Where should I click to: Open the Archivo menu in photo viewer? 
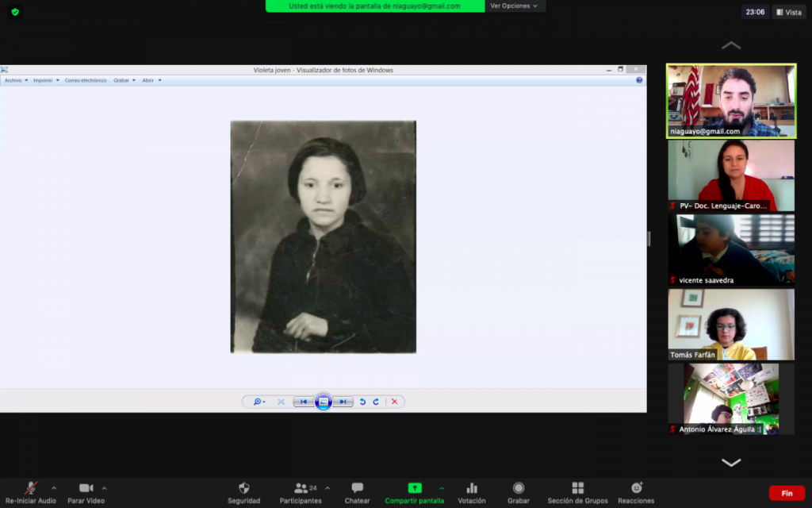15,80
